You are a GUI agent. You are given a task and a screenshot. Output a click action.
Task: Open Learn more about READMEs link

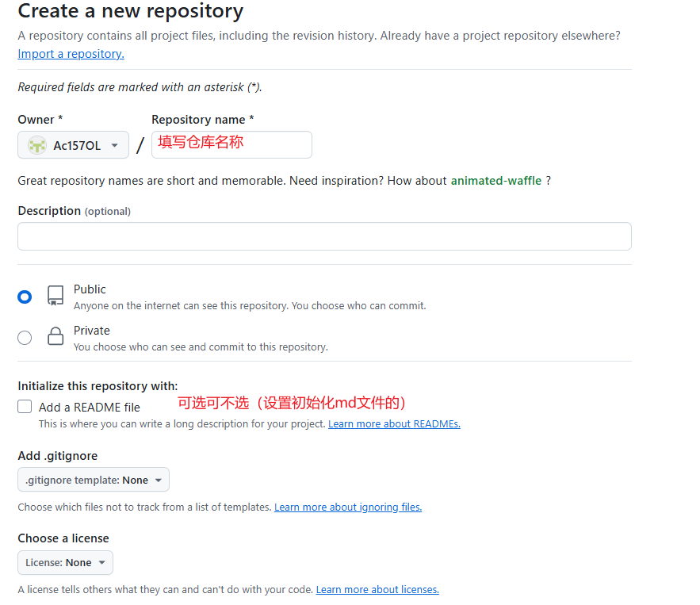click(x=394, y=423)
